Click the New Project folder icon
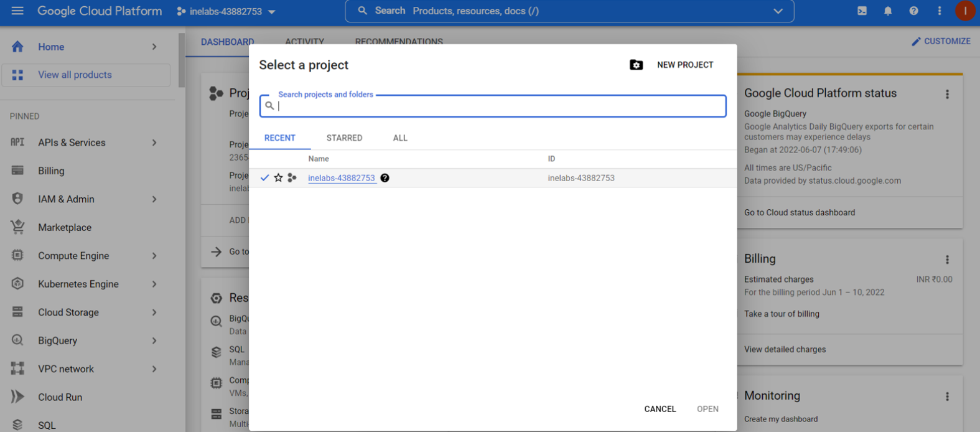 (636, 65)
